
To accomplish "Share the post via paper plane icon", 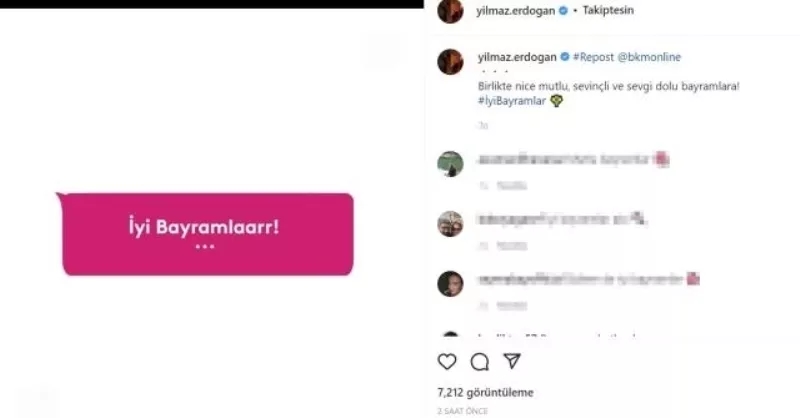I will click(512, 361).
